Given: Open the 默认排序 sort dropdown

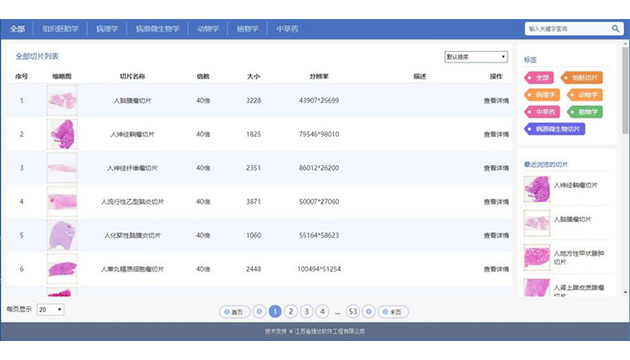Looking at the screenshot, I should [476, 57].
